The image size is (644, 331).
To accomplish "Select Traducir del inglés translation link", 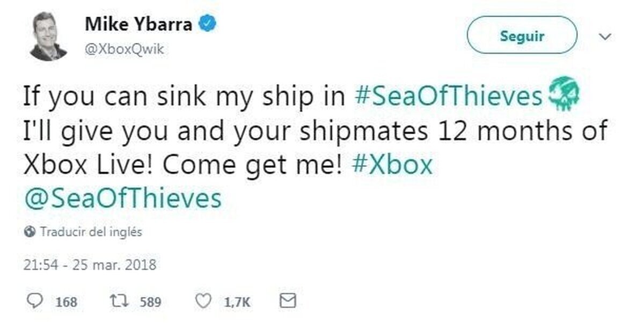I will pyautogui.click(x=91, y=233).
